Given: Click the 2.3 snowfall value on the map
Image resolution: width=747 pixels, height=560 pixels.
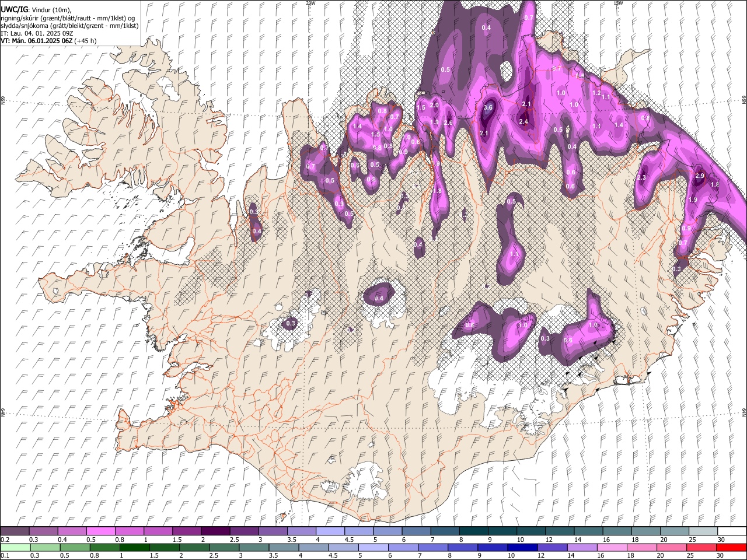Looking at the screenshot, I should (x=642, y=177).
